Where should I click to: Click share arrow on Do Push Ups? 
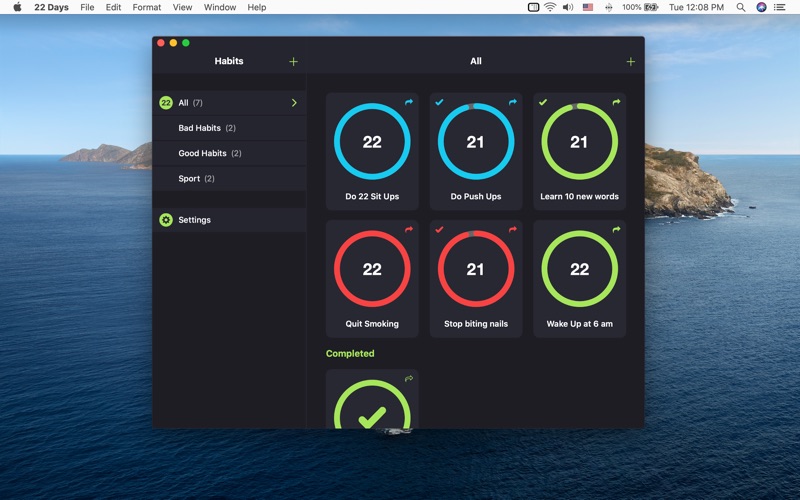(x=513, y=102)
